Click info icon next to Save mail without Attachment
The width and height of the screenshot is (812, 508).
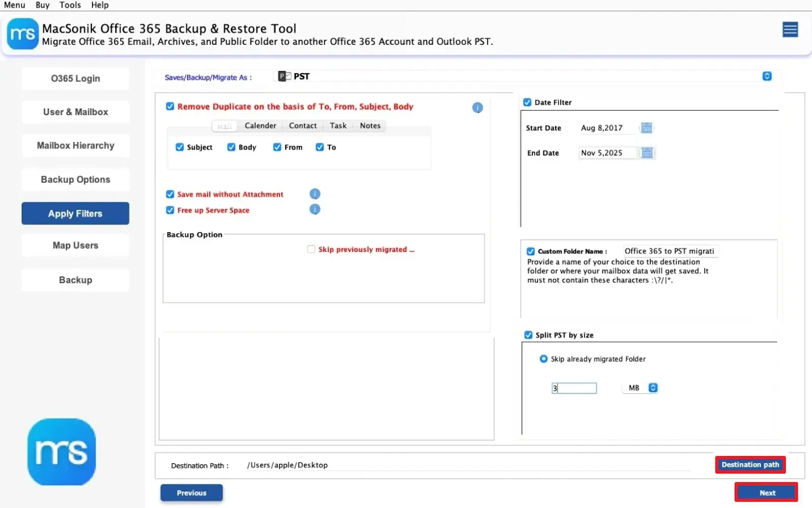click(315, 194)
